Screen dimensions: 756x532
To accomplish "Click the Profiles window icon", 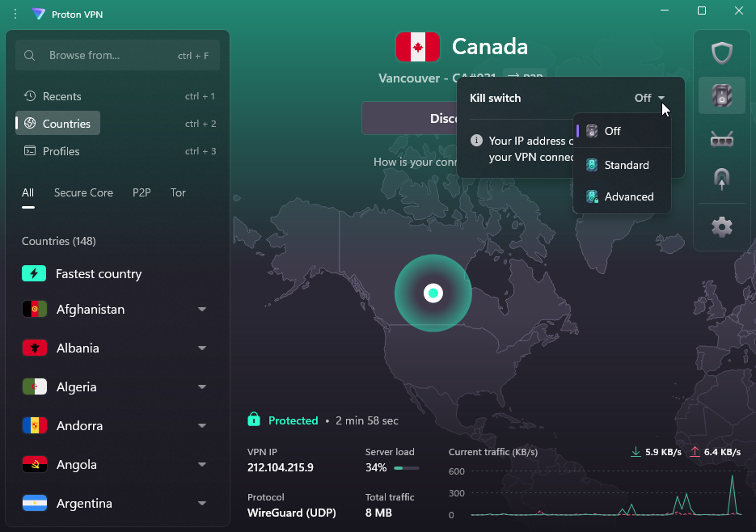I will [x=30, y=151].
